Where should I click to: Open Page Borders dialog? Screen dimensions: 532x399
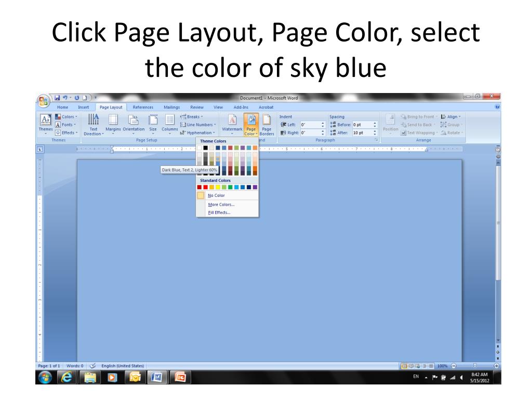[267, 125]
